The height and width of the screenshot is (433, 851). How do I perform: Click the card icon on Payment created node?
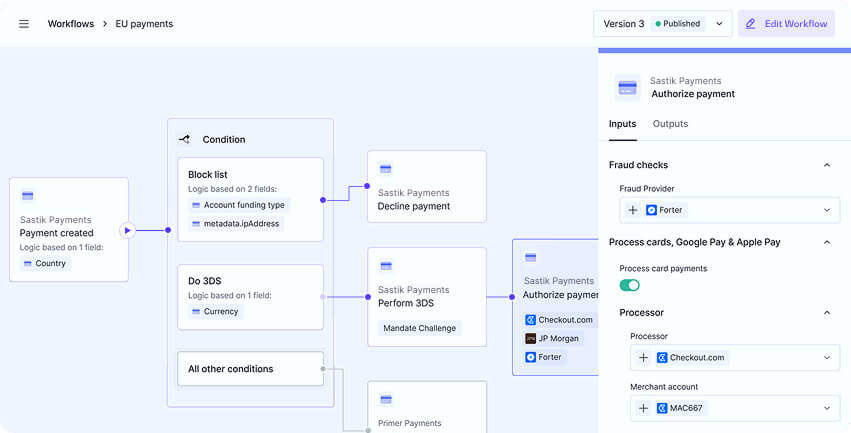tap(27, 196)
